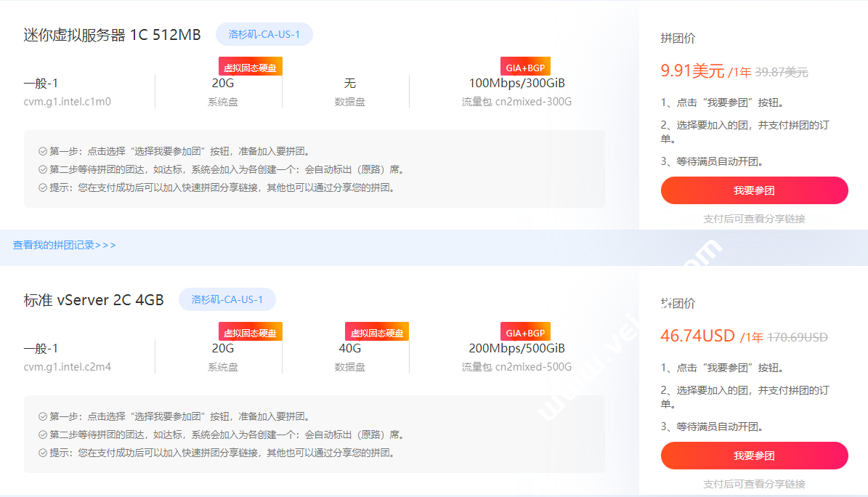The height and width of the screenshot is (497, 868).
Task: Click the 标准 vServer 2C 4GB title
Action: pos(94,300)
